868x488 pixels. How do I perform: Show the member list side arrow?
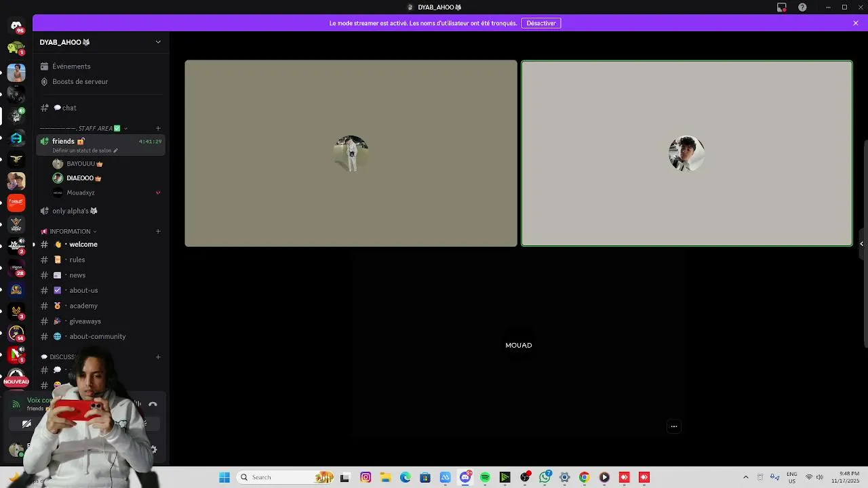tap(862, 244)
